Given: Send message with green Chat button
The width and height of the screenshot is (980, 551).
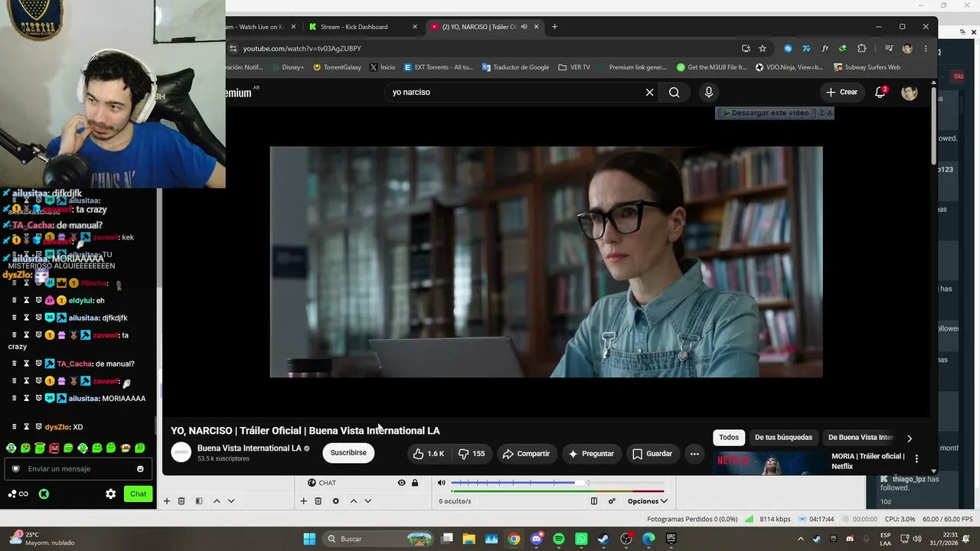Looking at the screenshot, I should click(x=138, y=494).
